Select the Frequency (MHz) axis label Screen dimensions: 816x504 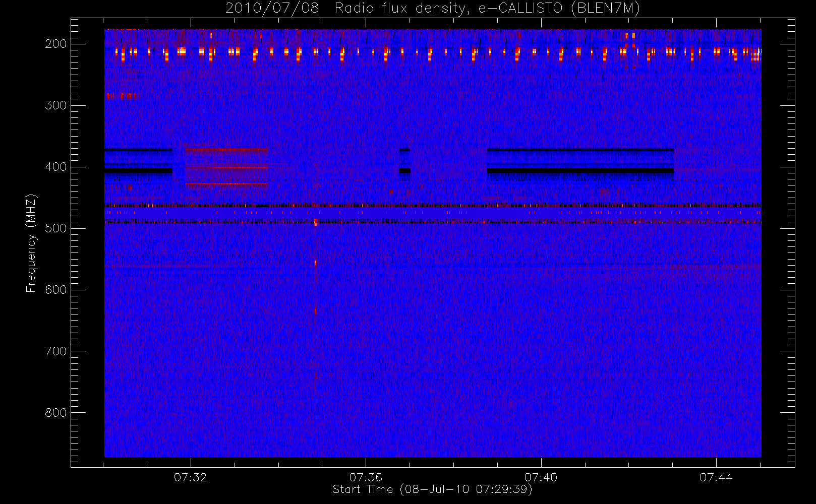pos(31,243)
